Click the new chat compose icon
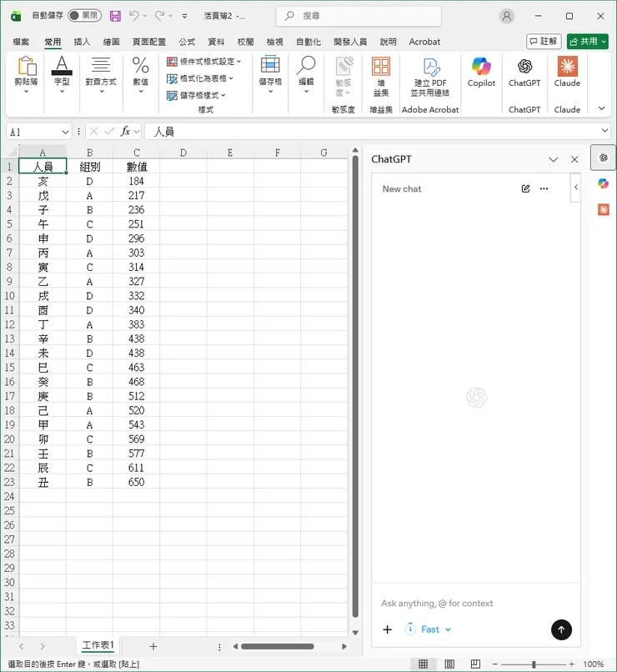617x672 pixels. point(525,188)
